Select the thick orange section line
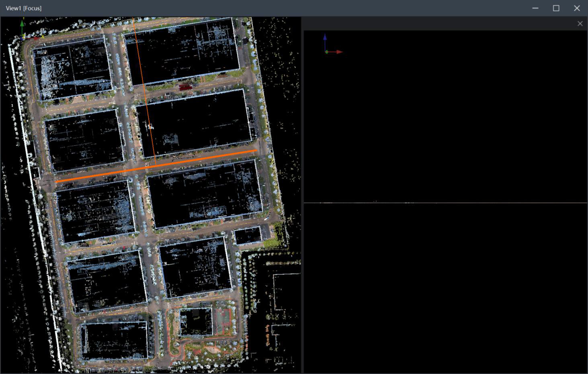Screen dimensions: 588x374 click(156, 166)
